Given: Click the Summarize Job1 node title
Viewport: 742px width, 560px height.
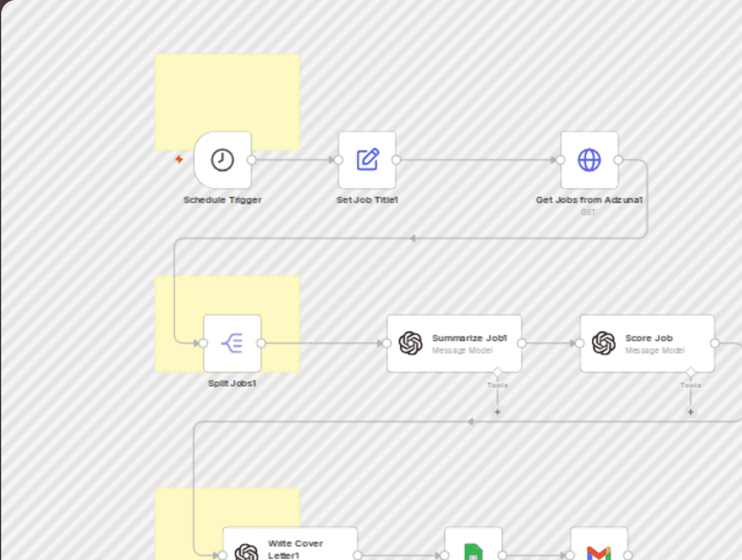Looking at the screenshot, I should [x=470, y=337].
